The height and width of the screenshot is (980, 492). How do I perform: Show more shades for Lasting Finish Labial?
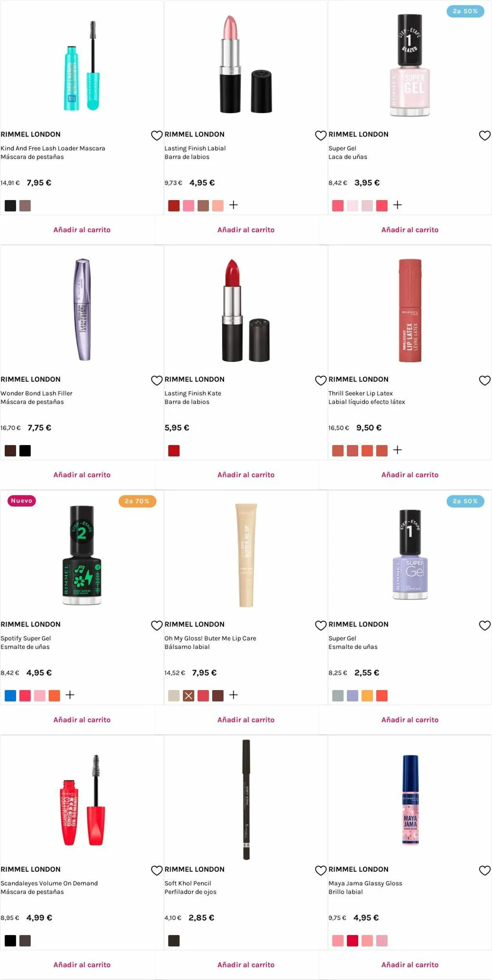(233, 205)
